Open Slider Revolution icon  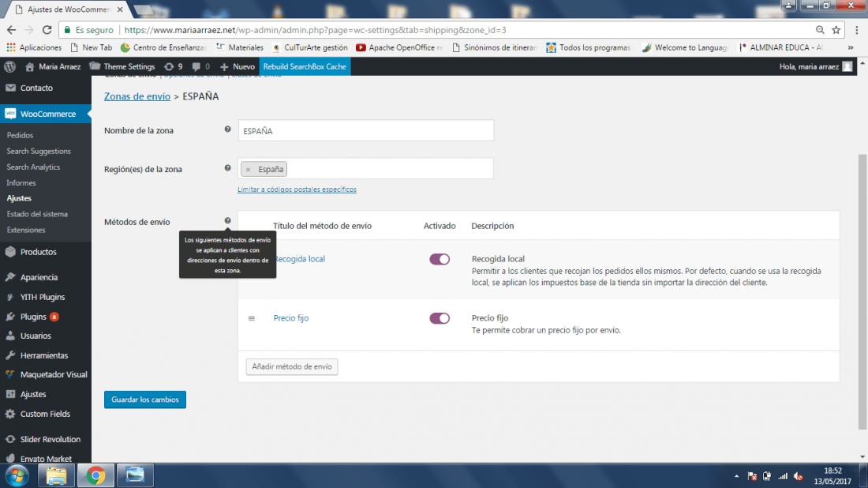(x=10, y=439)
